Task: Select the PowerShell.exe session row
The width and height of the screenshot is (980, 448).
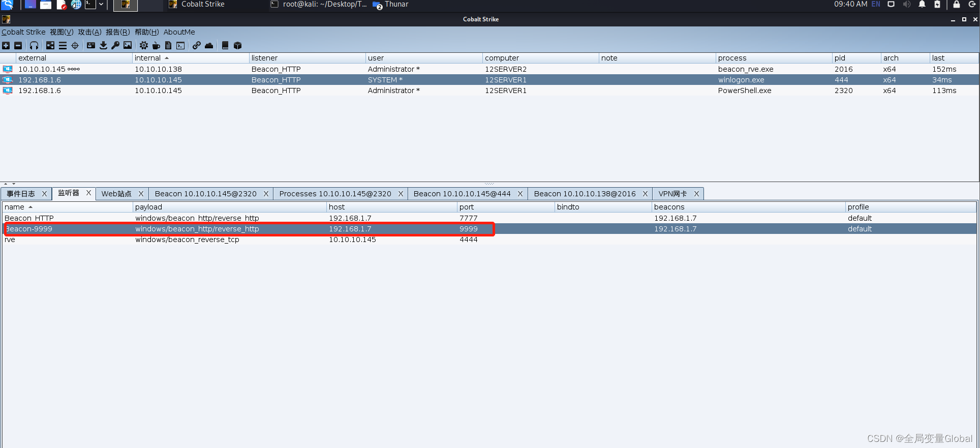Action: coord(489,91)
